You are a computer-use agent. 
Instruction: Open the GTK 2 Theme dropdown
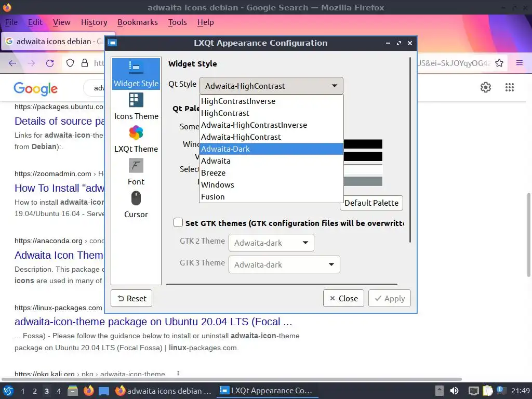(271, 243)
